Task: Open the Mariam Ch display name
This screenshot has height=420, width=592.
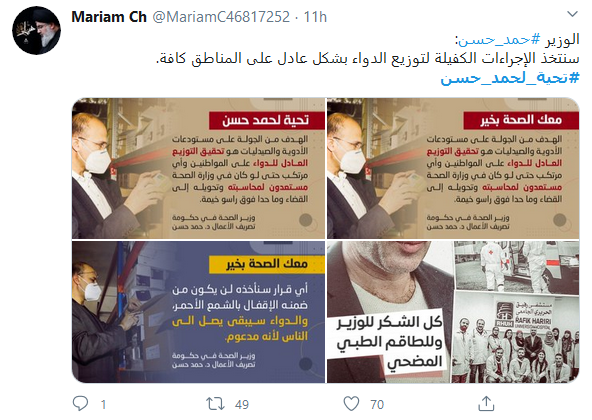Action: click(109, 17)
